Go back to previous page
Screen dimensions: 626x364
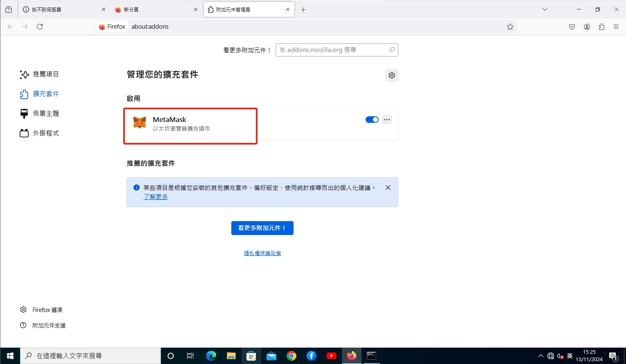[x=10, y=27]
